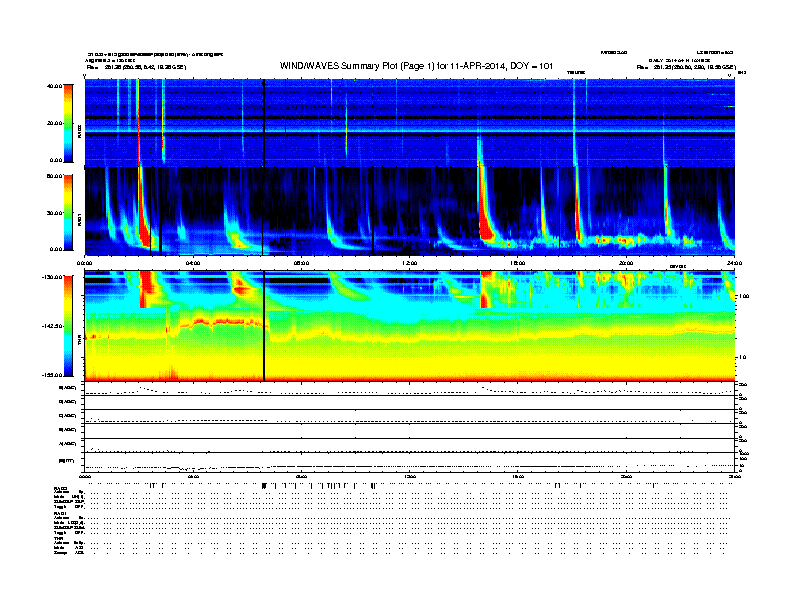Image resolution: width=792 pixels, height=612 pixels.
Task: Click the 30.00 label on the RAD1 scale
Action: pos(54,213)
